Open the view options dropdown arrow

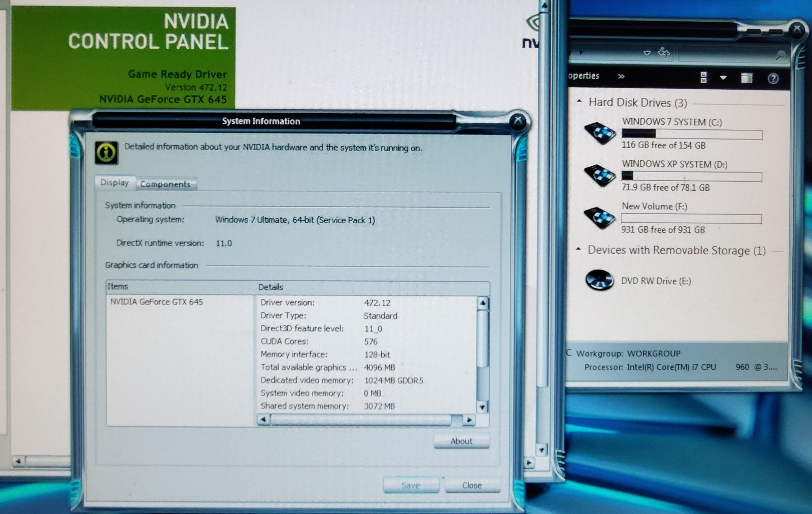point(723,78)
